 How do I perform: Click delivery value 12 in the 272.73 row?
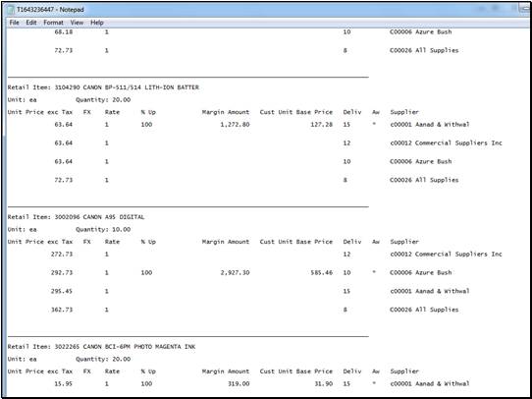click(346, 254)
